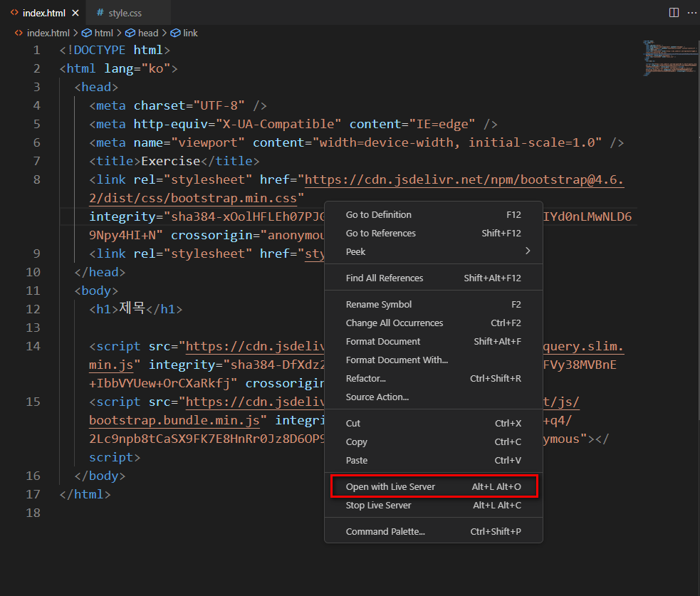Click the Exercise title text on line 7
The width and height of the screenshot is (700, 596).
pyautogui.click(x=170, y=161)
